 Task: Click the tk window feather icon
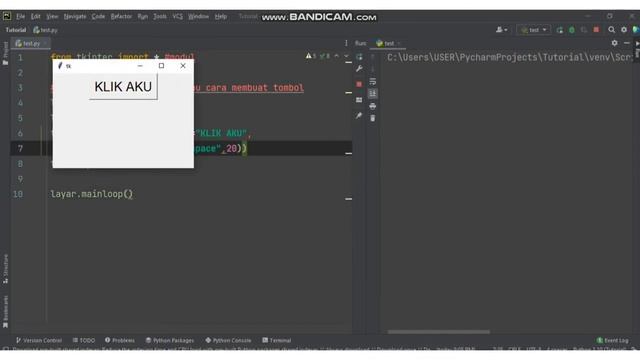pos(60,66)
